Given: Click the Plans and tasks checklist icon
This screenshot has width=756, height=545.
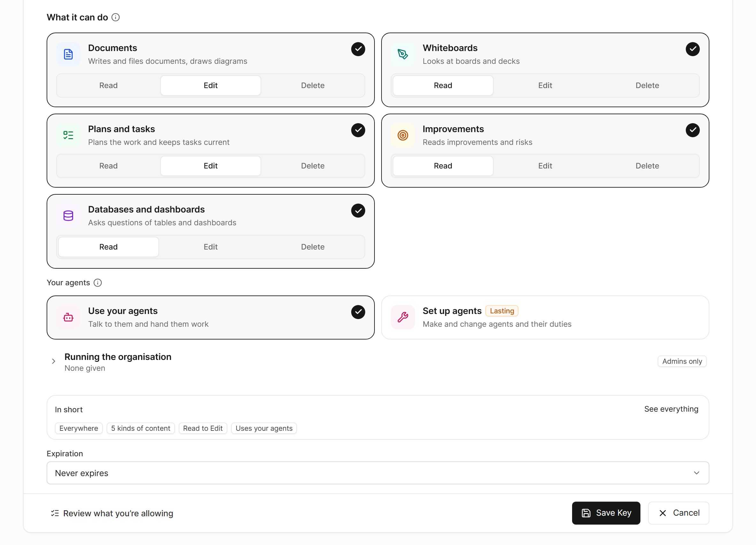Looking at the screenshot, I should pos(68,135).
